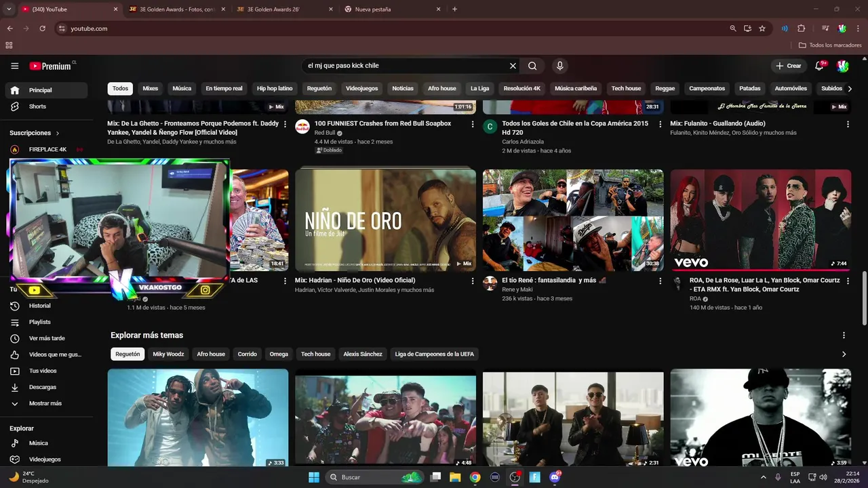Open title El tío René fantasilandia y más
Viewport: 868px width, 488px height.
[x=554, y=280]
